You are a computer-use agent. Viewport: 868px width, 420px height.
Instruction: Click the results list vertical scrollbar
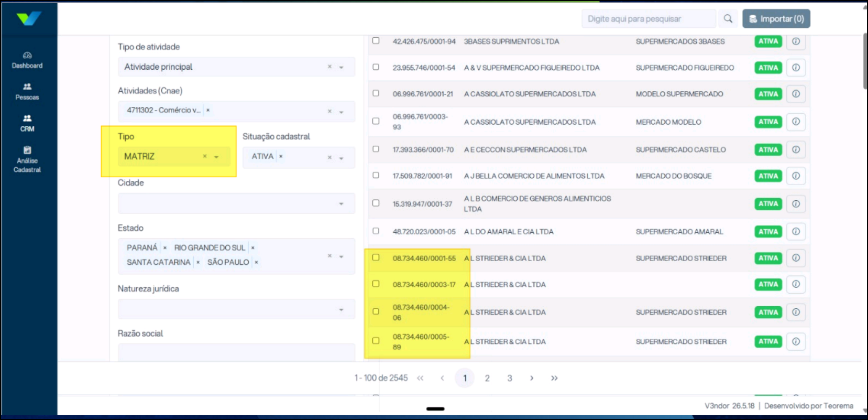click(864, 61)
